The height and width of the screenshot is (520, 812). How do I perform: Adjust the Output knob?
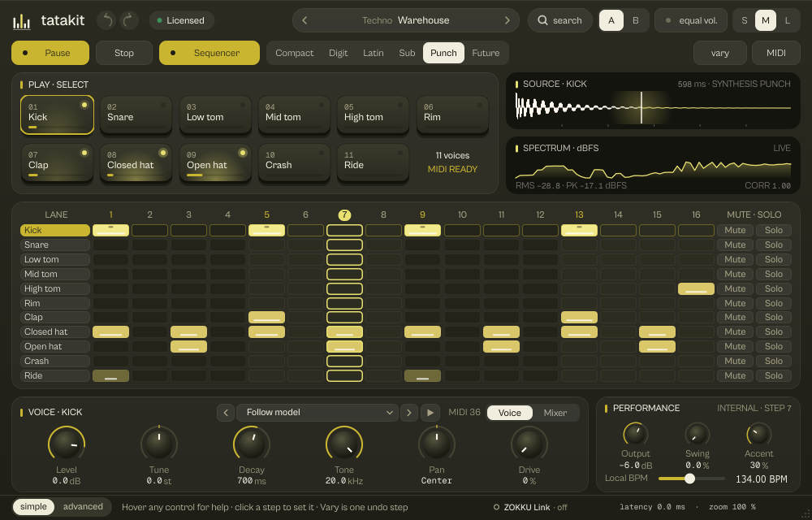tap(636, 434)
